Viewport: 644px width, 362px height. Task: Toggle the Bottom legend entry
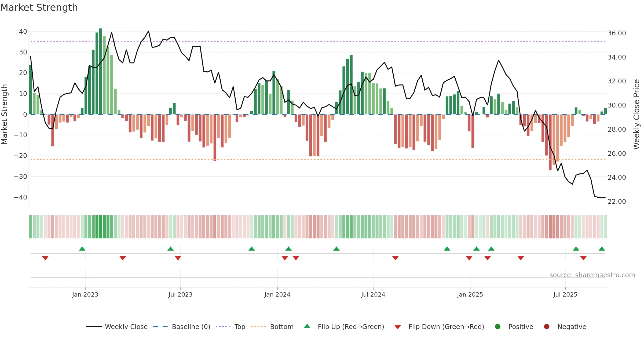click(272, 327)
